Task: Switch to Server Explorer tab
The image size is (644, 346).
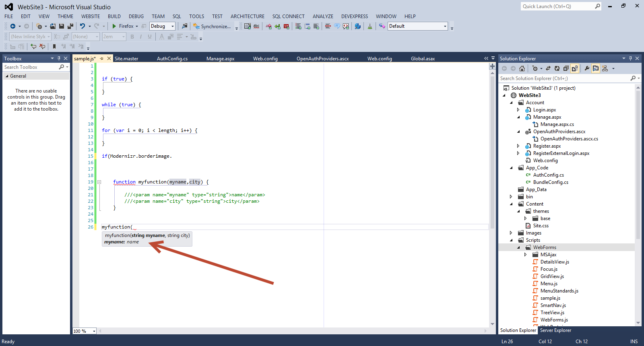Action: click(x=555, y=330)
